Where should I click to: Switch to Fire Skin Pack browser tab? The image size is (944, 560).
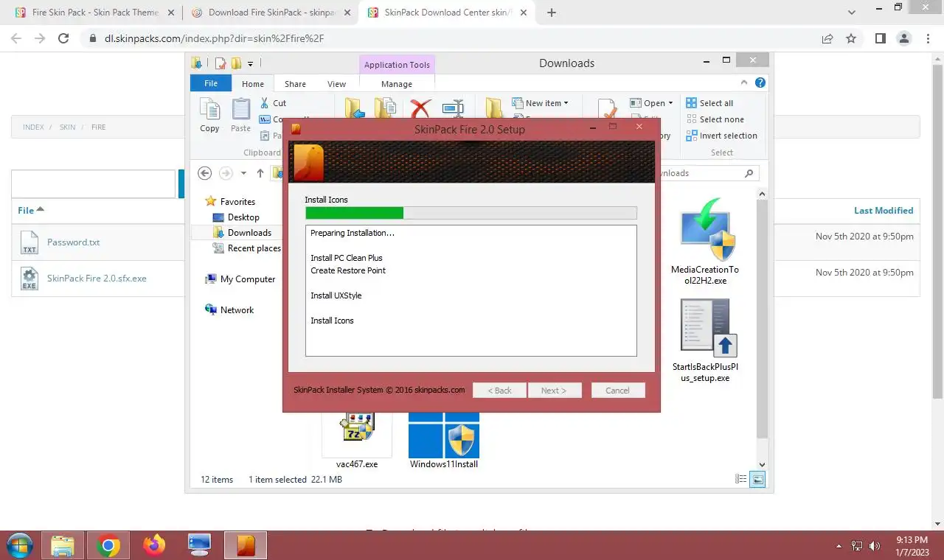(x=94, y=13)
